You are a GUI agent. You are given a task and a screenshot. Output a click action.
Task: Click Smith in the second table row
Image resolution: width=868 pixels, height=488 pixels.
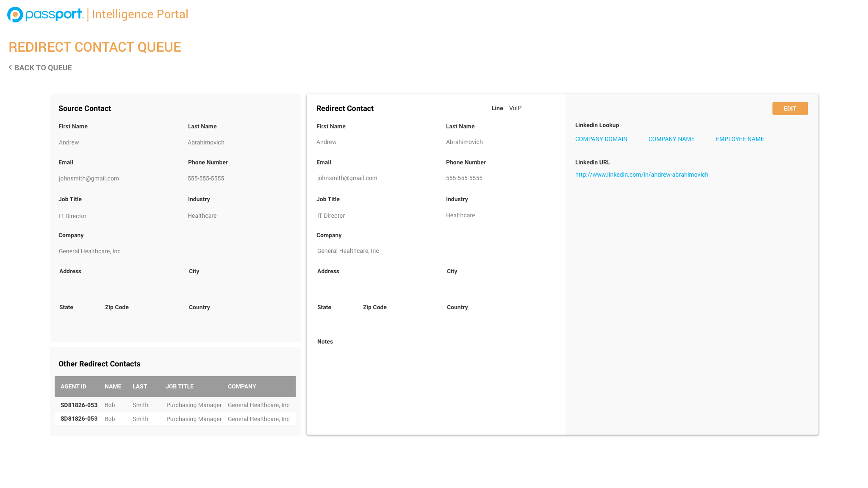point(140,419)
